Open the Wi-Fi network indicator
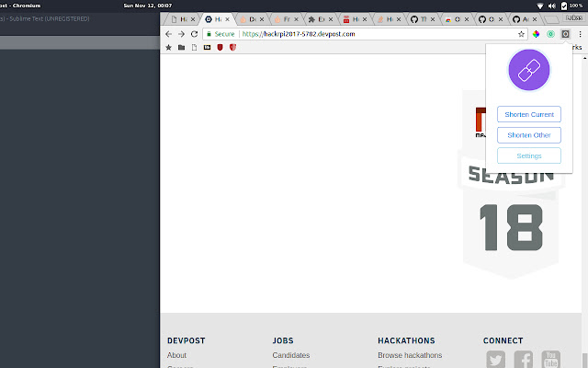The width and height of the screenshot is (588, 368). point(540,6)
